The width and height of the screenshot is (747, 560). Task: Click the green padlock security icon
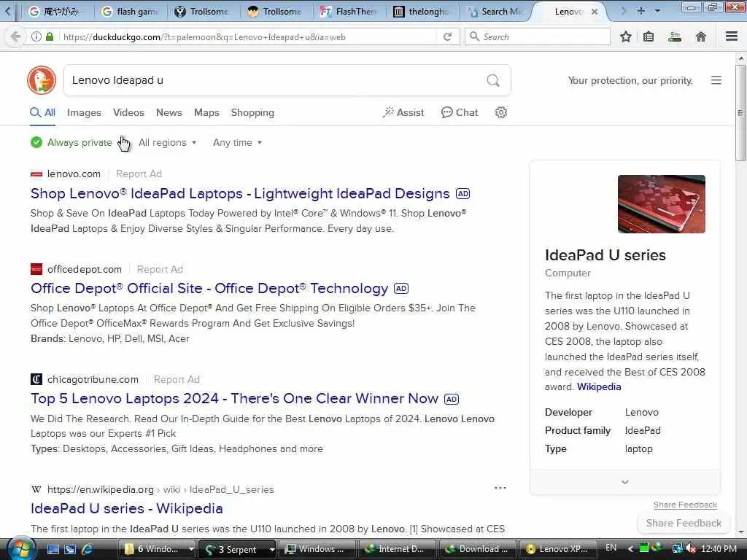coord(50,36)
